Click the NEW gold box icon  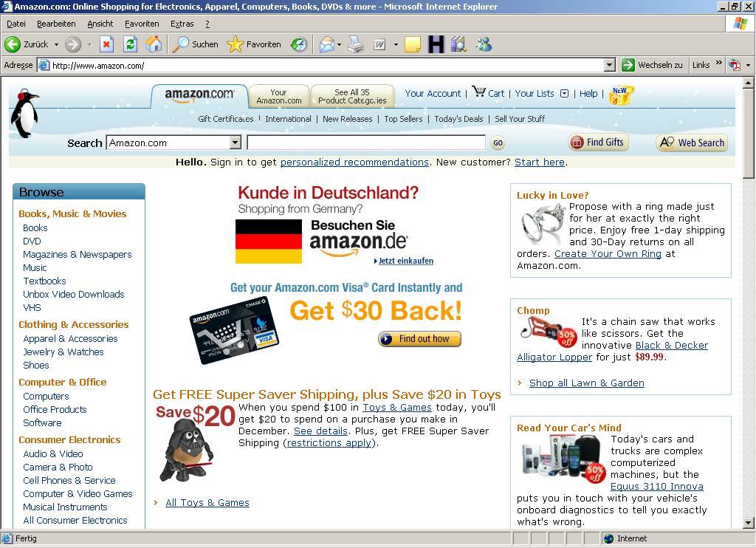coord(620,95)
